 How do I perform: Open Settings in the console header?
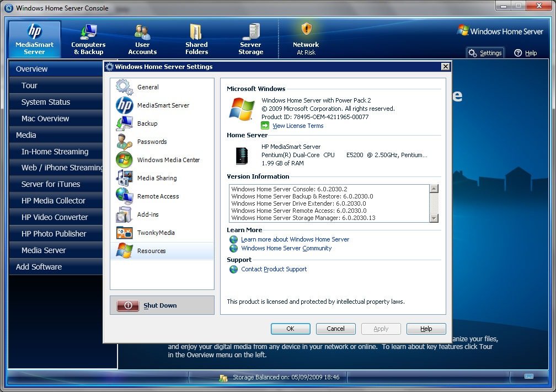point(485,53)
